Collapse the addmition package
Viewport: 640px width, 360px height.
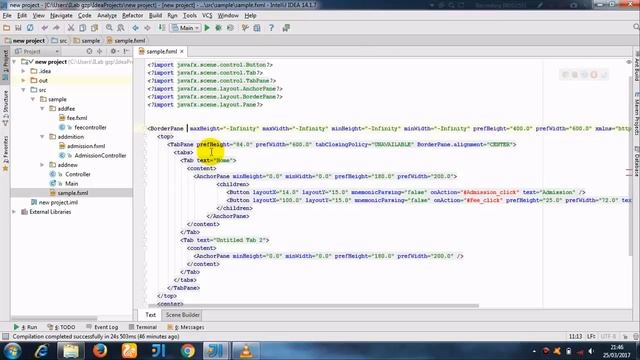point(42,137)
